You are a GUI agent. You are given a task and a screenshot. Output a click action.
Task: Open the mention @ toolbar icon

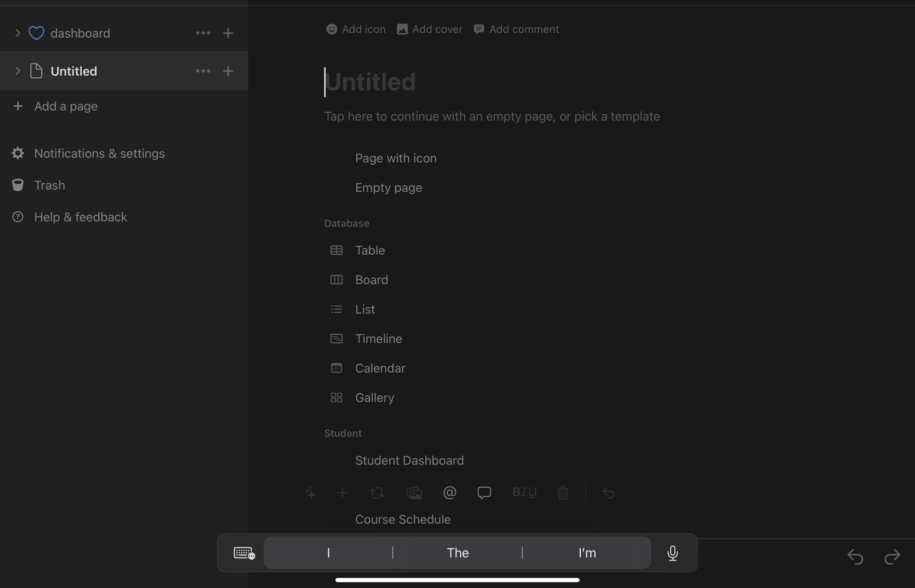[449, 493]
